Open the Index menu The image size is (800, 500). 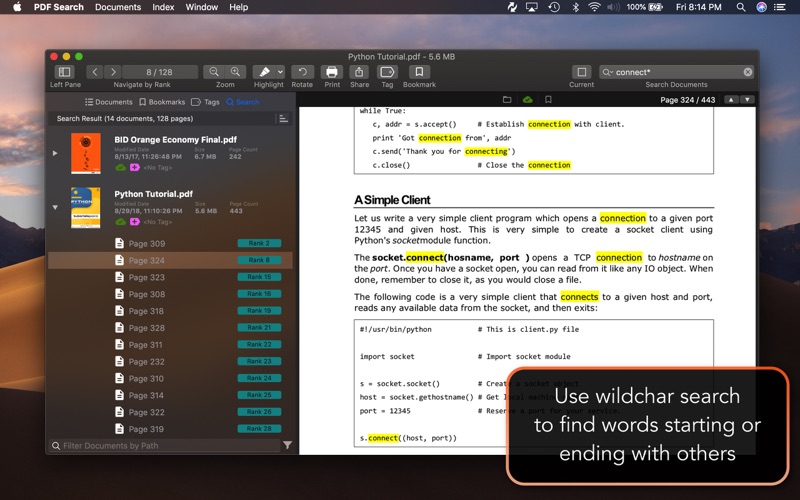click(163, 7)
